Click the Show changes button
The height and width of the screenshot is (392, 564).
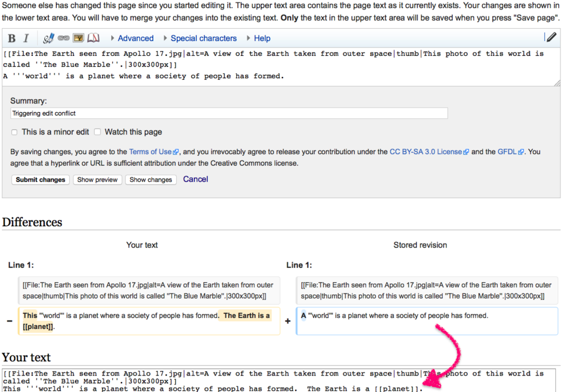coord(151,180)
